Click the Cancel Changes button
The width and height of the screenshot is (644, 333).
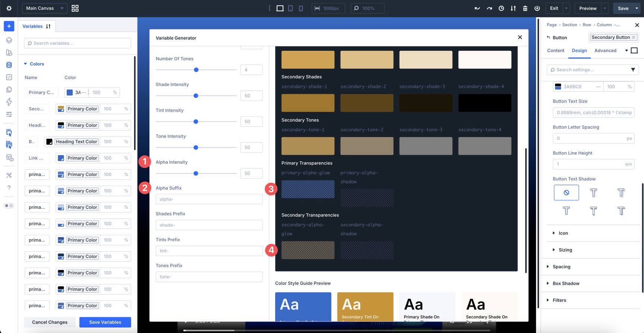coord(50,322)
